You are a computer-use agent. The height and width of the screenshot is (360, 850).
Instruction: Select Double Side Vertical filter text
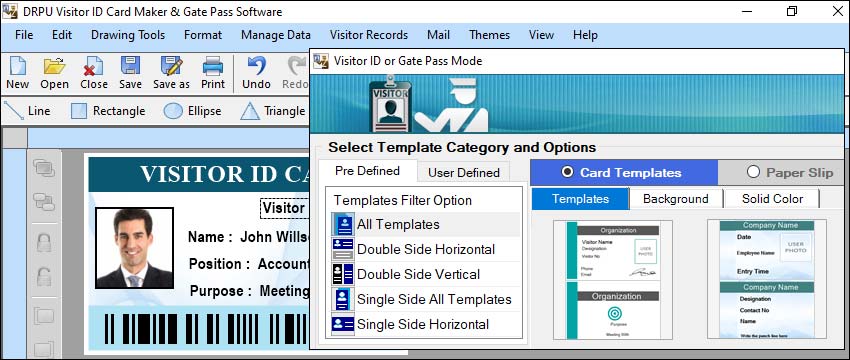click(418, 274)
